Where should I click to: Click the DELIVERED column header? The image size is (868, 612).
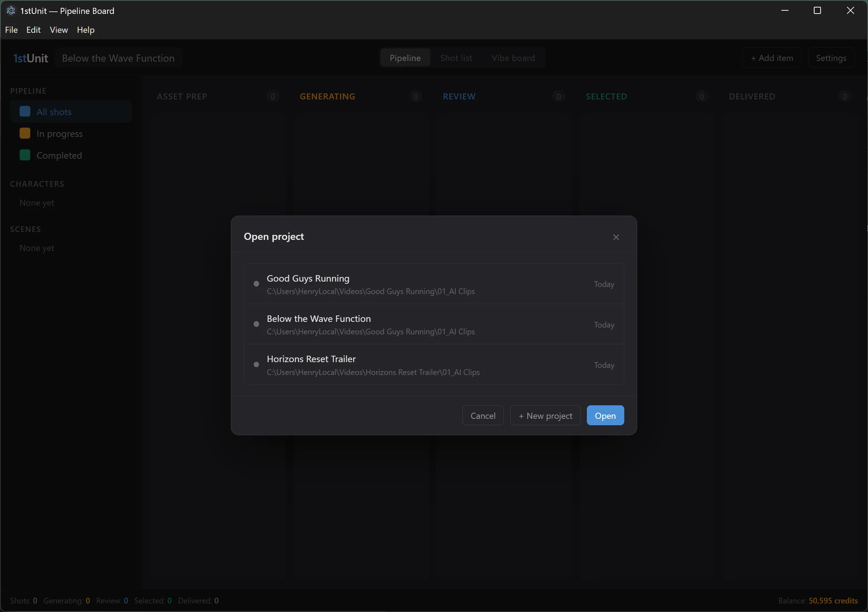point(752,97)
